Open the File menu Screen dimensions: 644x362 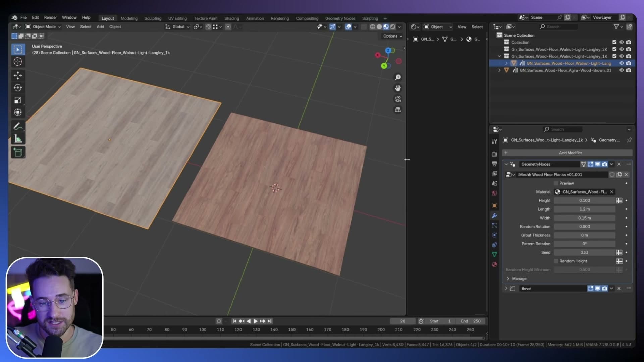click(23, 17)
